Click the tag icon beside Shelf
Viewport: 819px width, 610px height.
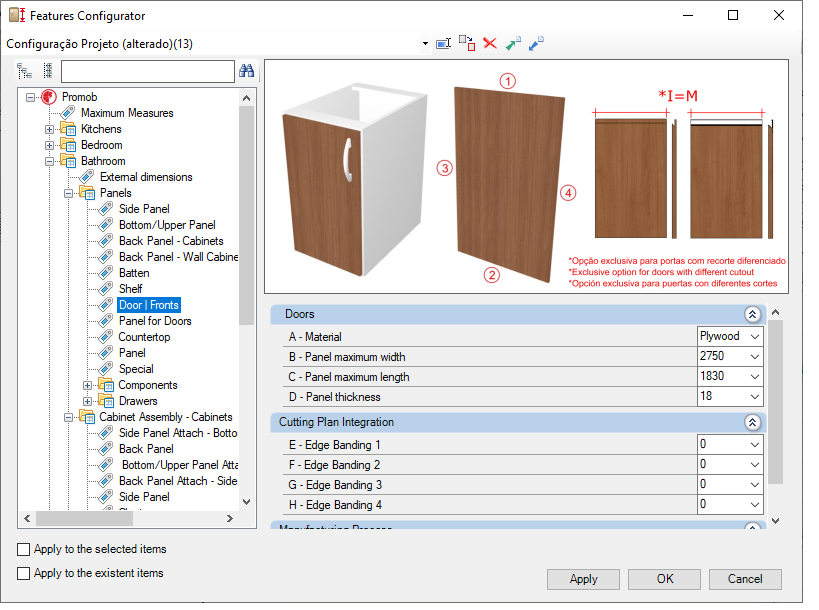106,289
